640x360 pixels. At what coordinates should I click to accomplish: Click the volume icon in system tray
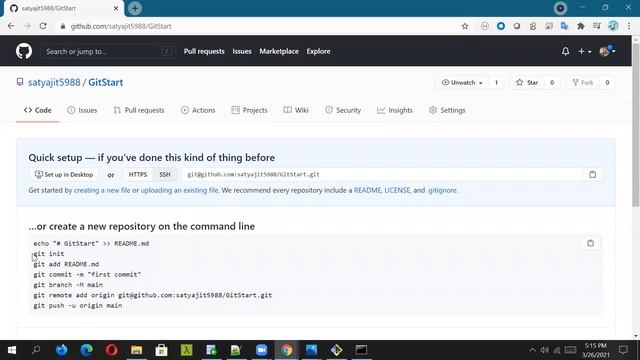[544, 350]
